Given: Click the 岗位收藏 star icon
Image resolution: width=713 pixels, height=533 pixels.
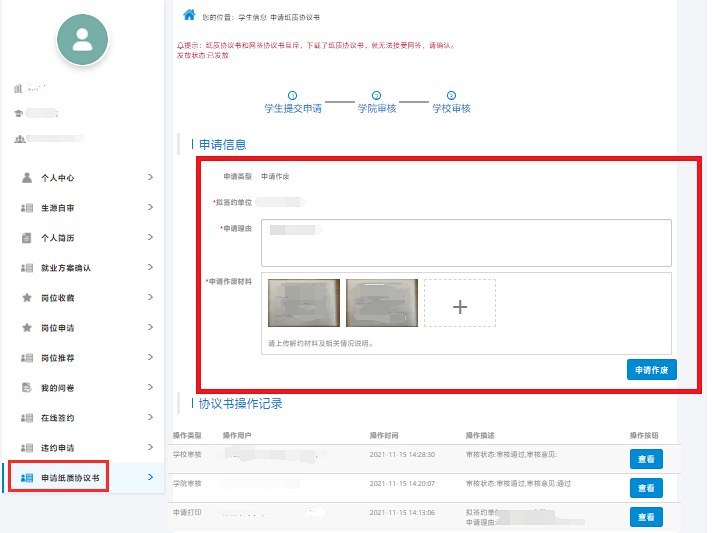Looking at the screenshot, I should click(27, 298).
